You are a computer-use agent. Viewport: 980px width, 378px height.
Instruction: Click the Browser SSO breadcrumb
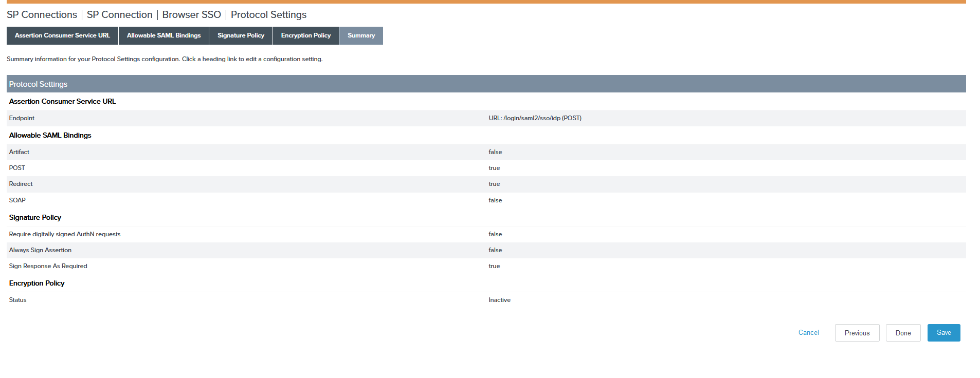192,15
